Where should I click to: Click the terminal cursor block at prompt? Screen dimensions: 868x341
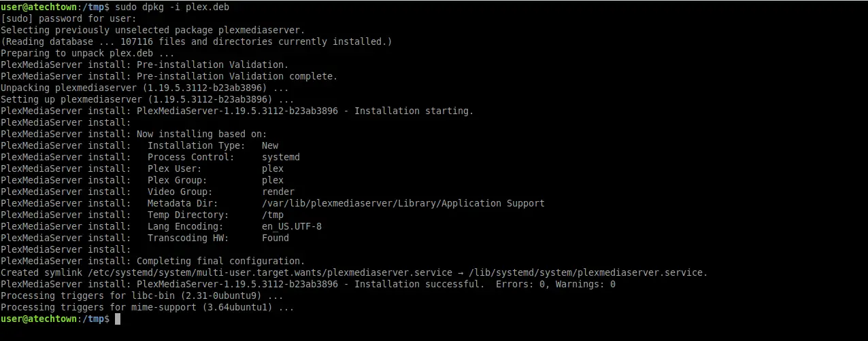118,319
